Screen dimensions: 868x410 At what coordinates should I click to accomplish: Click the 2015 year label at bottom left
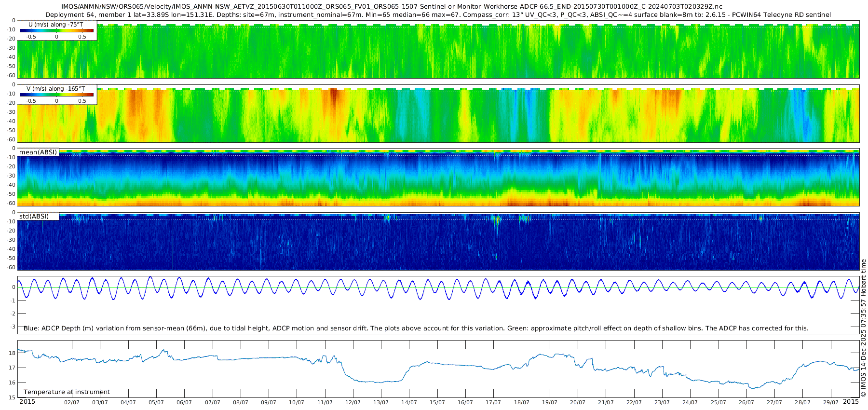coord(27,402)
